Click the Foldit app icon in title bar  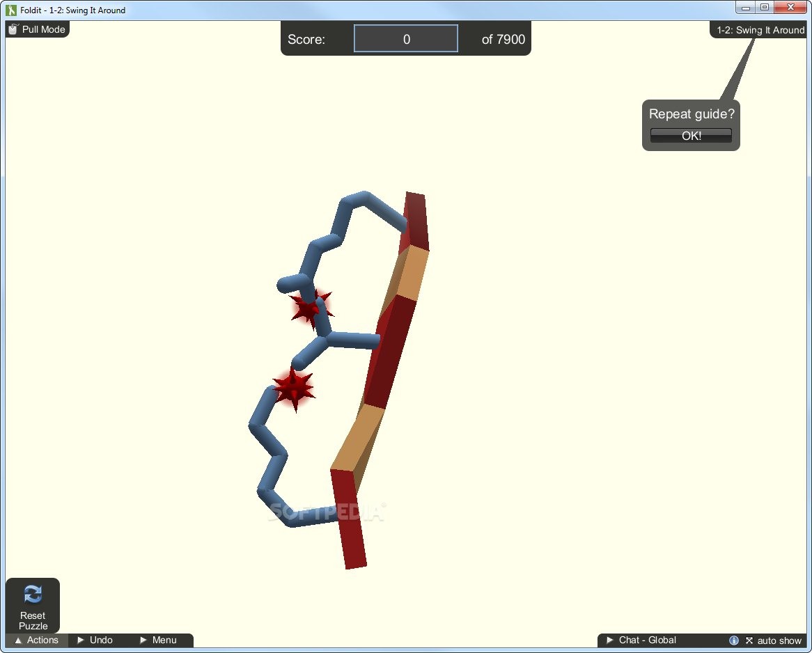[11, 10]
